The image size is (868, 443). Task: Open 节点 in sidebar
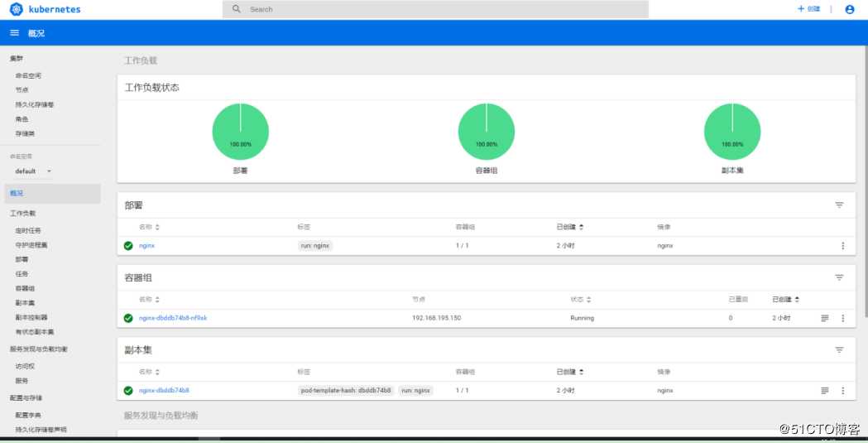22,89
